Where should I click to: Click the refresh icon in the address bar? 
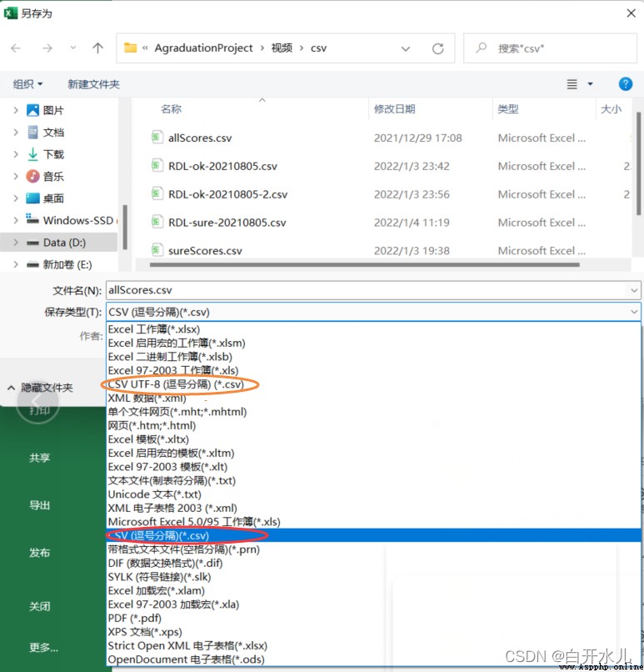tap(437, 48)
